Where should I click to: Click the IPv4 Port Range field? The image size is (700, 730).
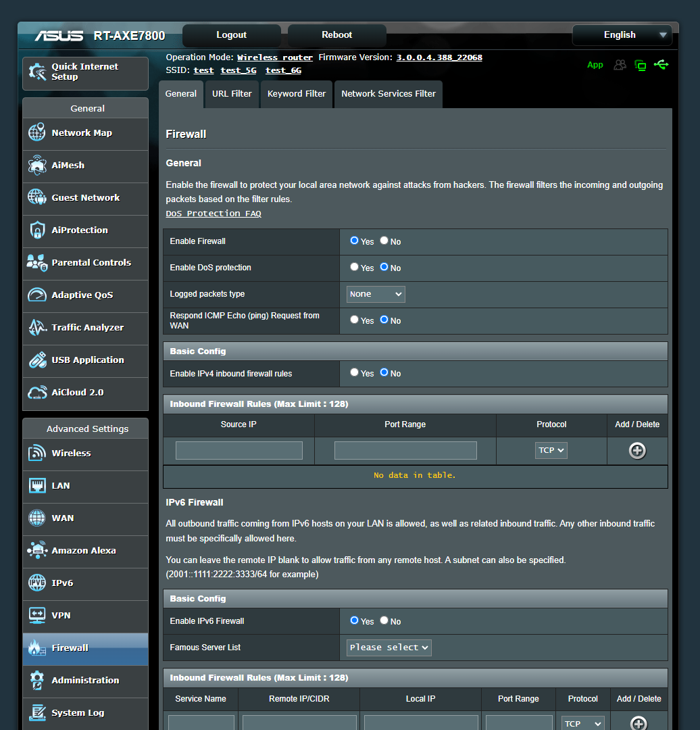405,451
